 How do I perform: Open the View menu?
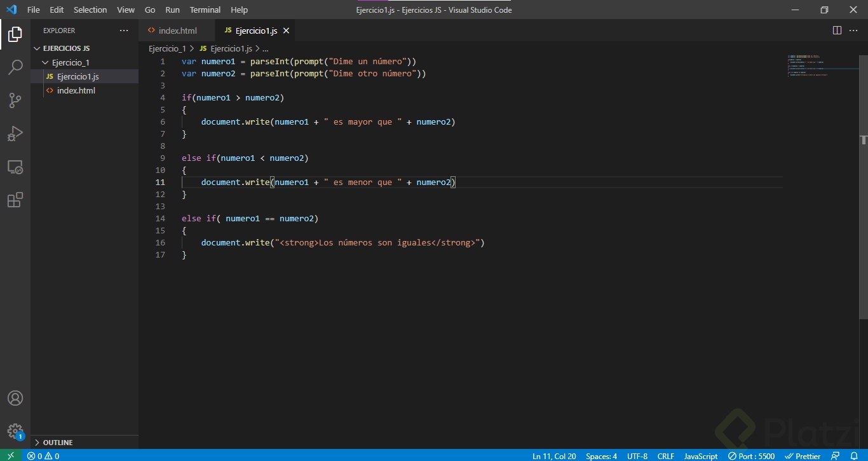(x=126, y=10)
